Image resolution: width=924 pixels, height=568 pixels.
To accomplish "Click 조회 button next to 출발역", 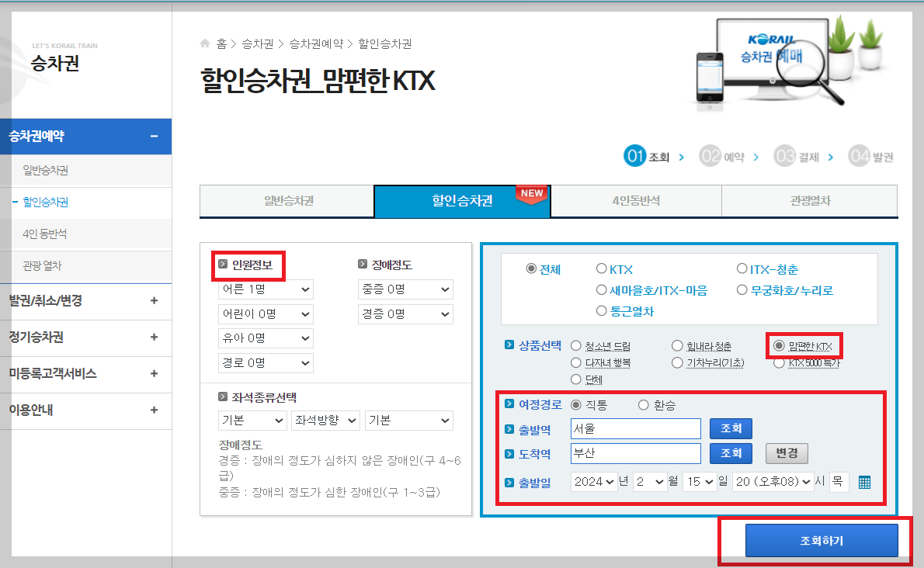I will 731,428.
